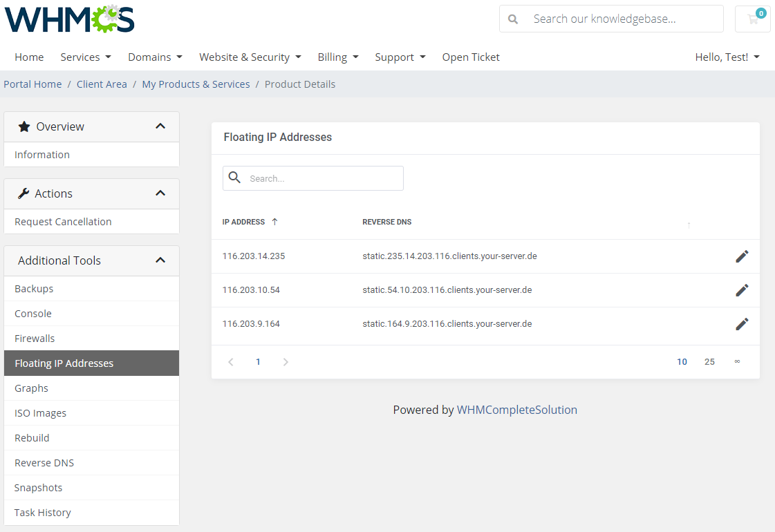This screenshot has width=775, height=532.
Task: Collapse the Additional Tools panel
Action: [x=160, y=260]
